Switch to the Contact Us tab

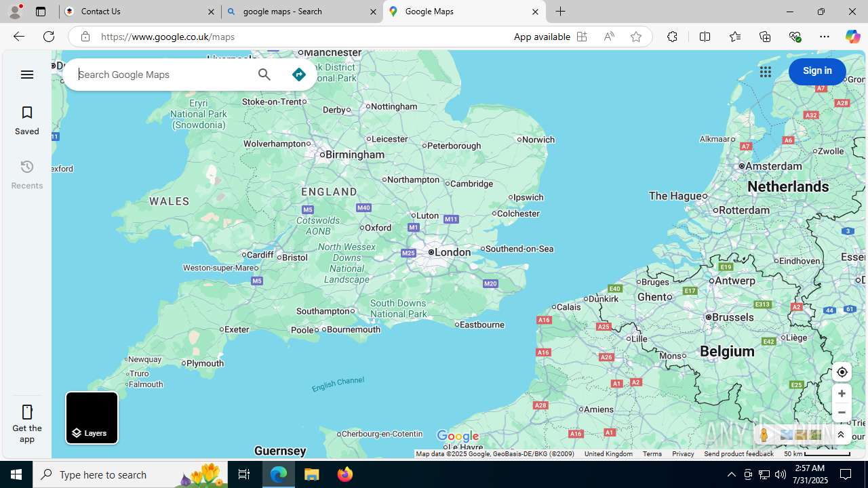140,12
